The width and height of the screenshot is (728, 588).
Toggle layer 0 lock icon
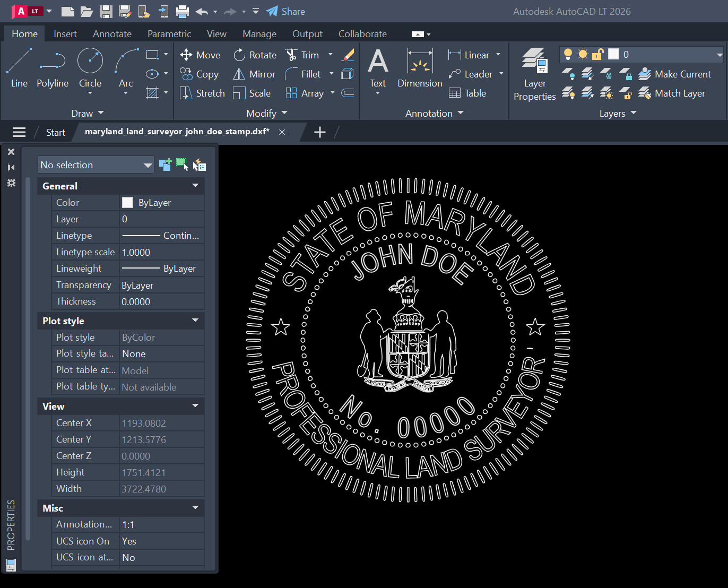click(598, 54)
